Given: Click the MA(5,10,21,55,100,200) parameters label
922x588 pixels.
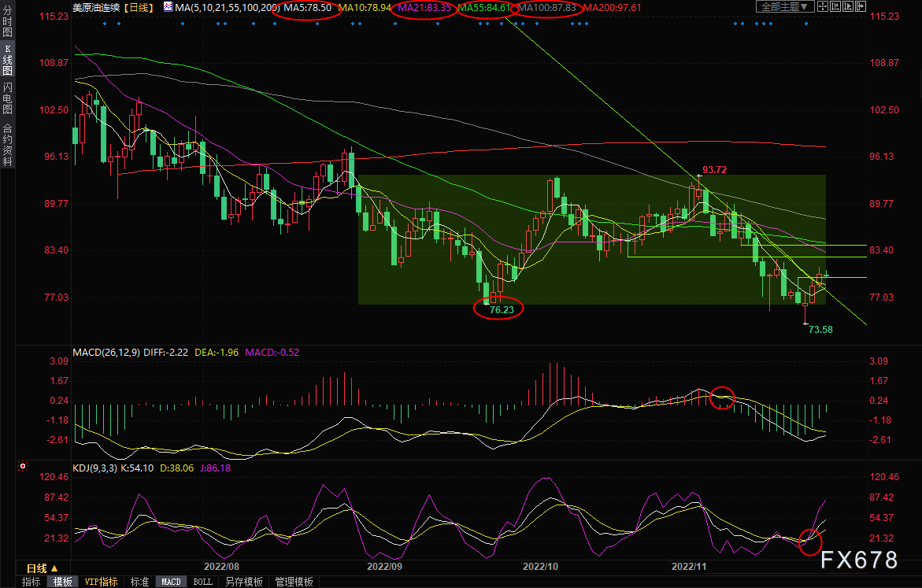Looking at the screenshot, I should click(x=227, y=8).
